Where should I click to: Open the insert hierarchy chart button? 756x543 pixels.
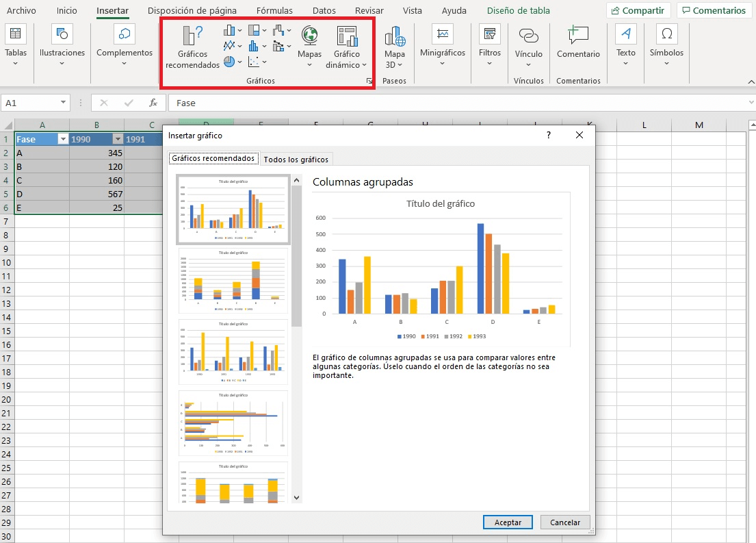[x=257, y=31]
